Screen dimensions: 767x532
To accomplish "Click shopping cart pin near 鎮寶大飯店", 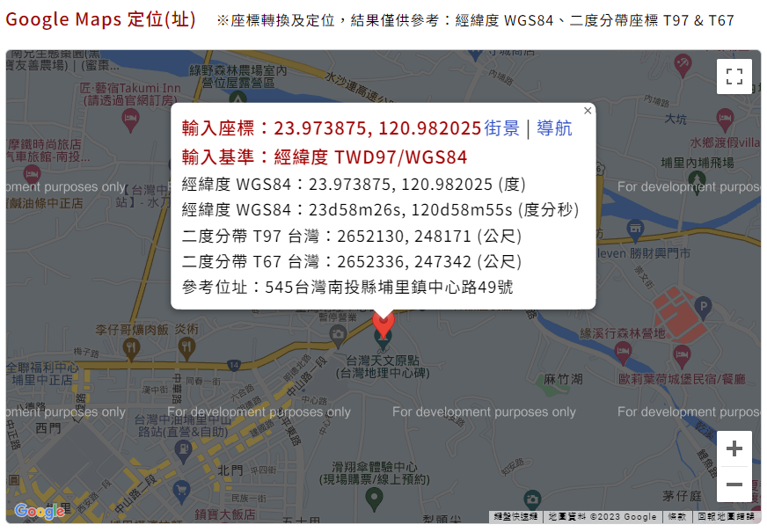I will (181, 491).
